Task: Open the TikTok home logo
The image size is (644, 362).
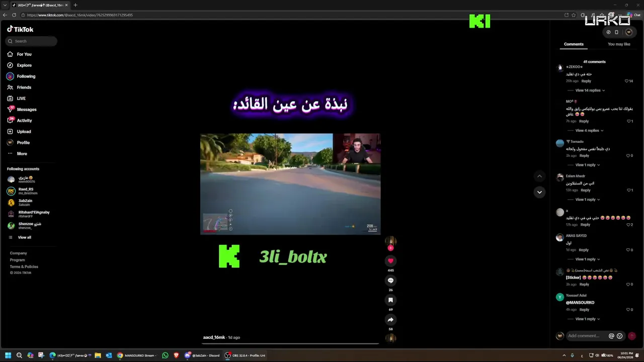Action: click(20, 29)
